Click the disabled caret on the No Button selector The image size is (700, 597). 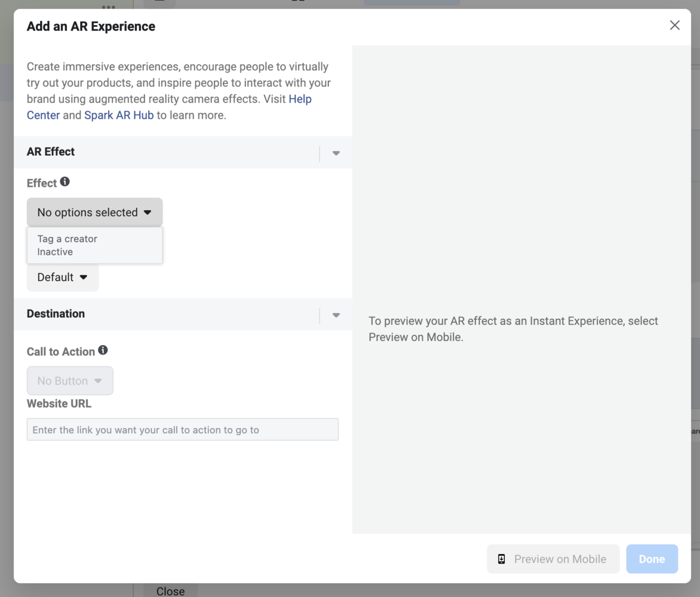[97, 380]
